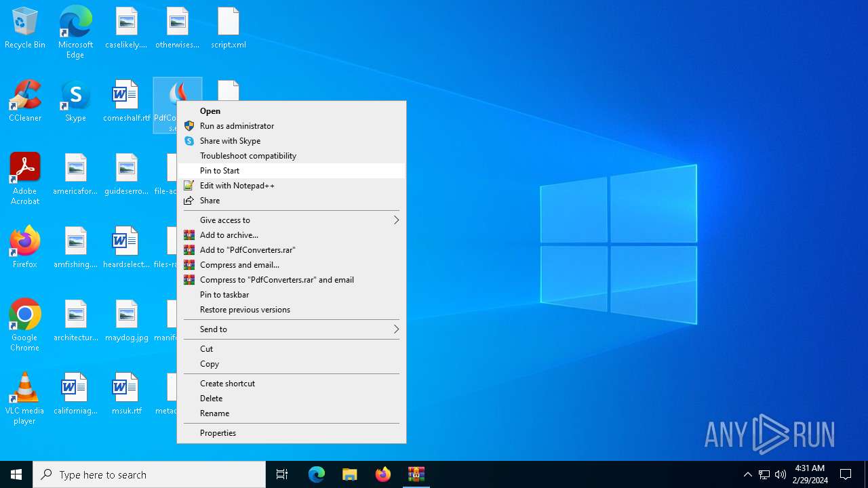Select maydog.jpg file icon
The image size is (868, 488).
click(x=126, y=321)
